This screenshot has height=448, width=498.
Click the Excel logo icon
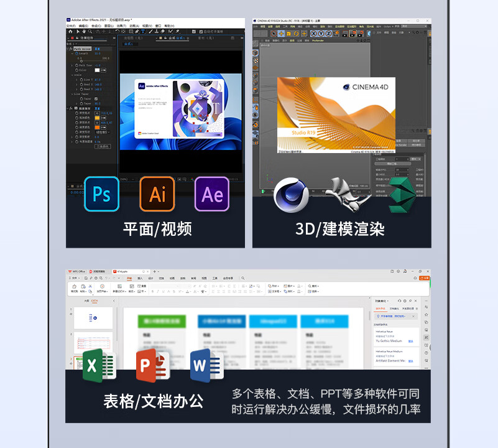tap(99, 365)
